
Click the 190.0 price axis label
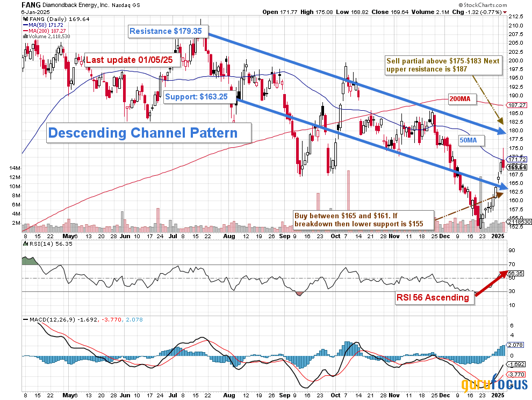tap(516, 95)
